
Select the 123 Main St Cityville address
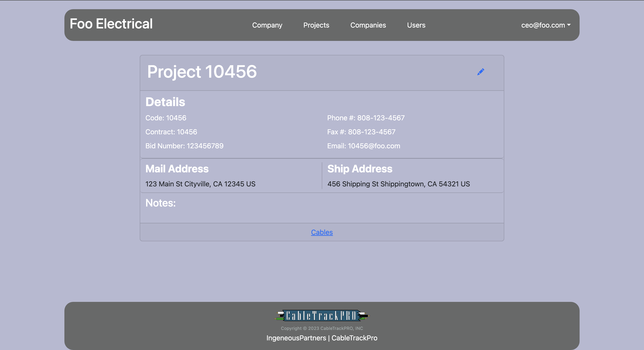(200, 184)
